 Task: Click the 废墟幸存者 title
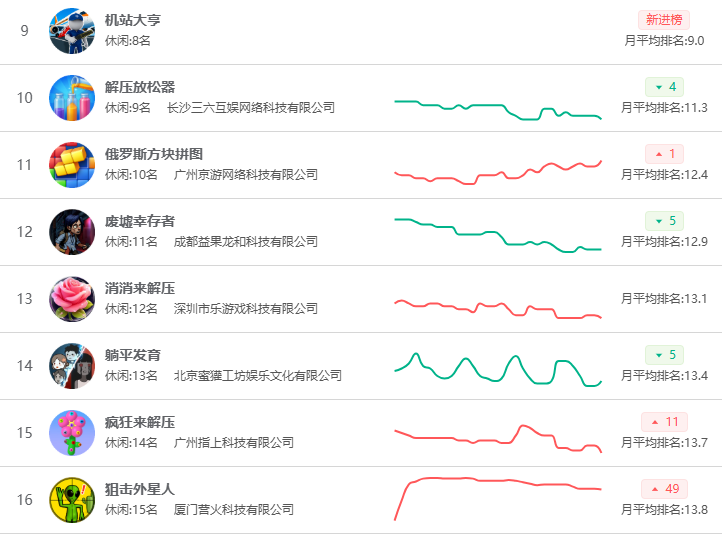pyautogui.click(x=140, y=221)
